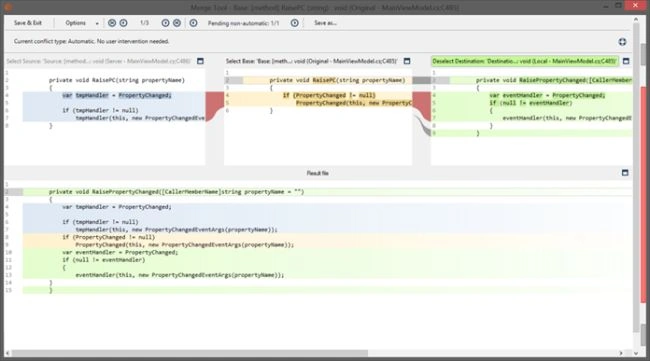Click 'if (PropertyChanged != null)' in Result file
The height and width of the screenshot is (361, 650).
click(x=109, y=237)
